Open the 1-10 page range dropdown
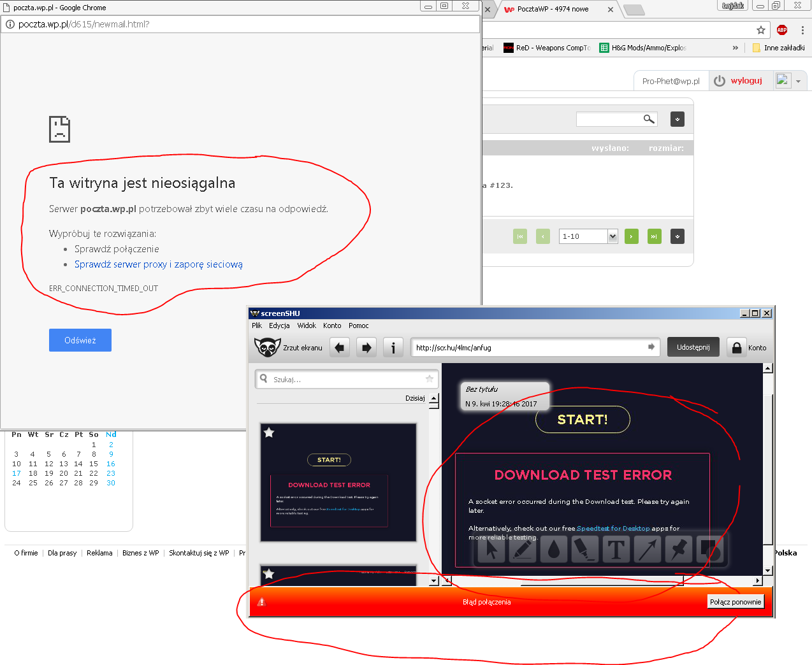This screenshot has width=812, height=665. (589, 236)
